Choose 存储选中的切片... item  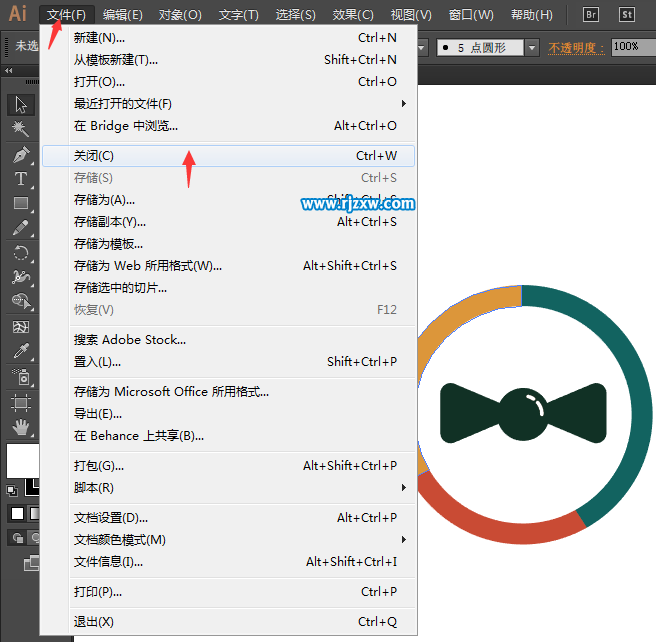228,288
